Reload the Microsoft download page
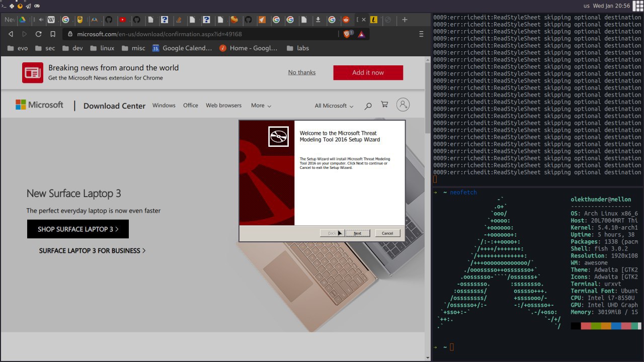Viewport: 644px width, 362px height. [38, 34]
